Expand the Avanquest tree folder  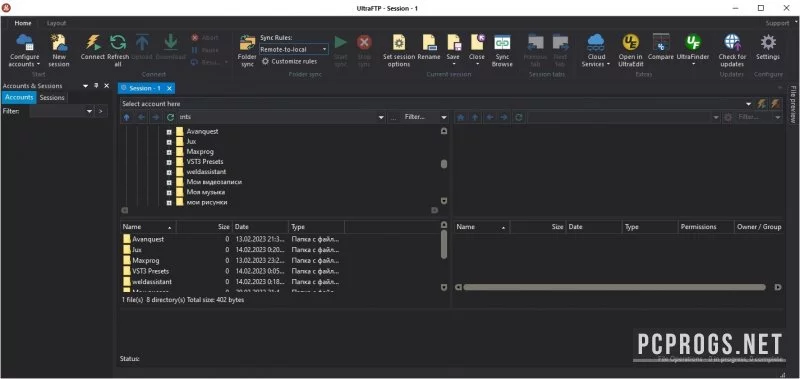pyautogui.click(x=169, y=132)
